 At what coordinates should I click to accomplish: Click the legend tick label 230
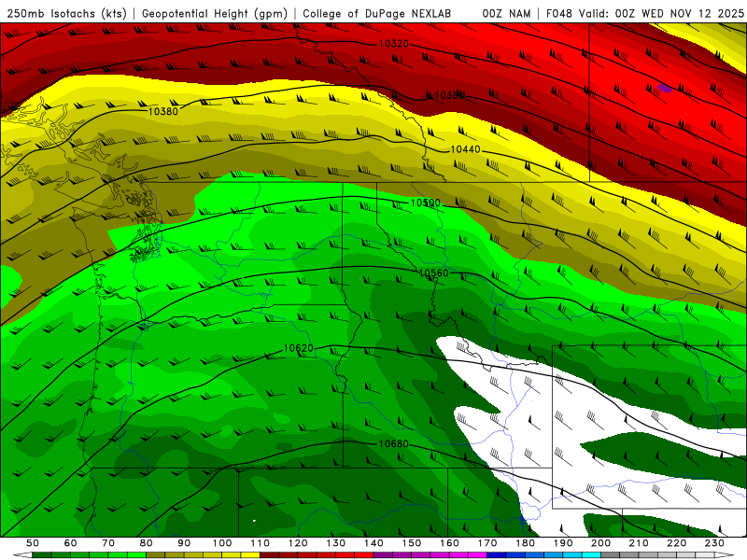(x=714, y=543)
